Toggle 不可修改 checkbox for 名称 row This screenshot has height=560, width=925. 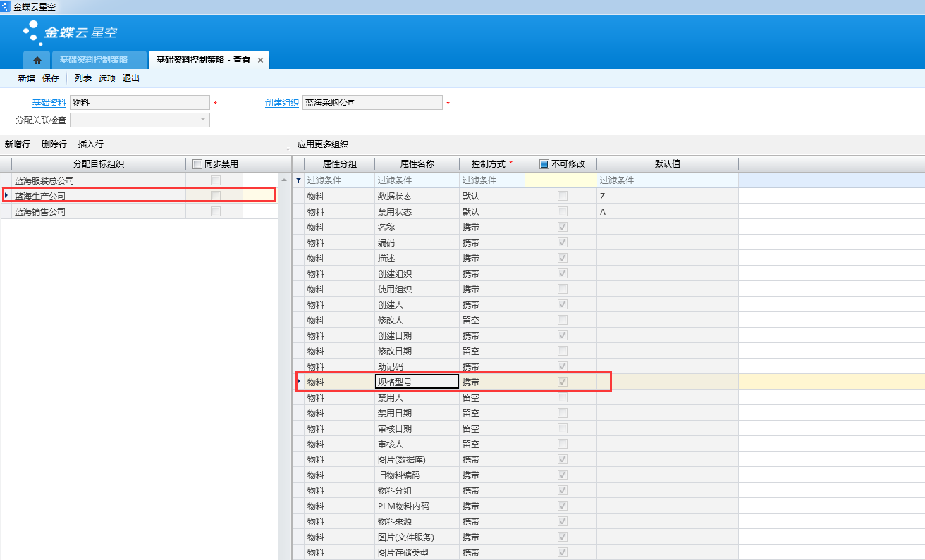[562, 227]
